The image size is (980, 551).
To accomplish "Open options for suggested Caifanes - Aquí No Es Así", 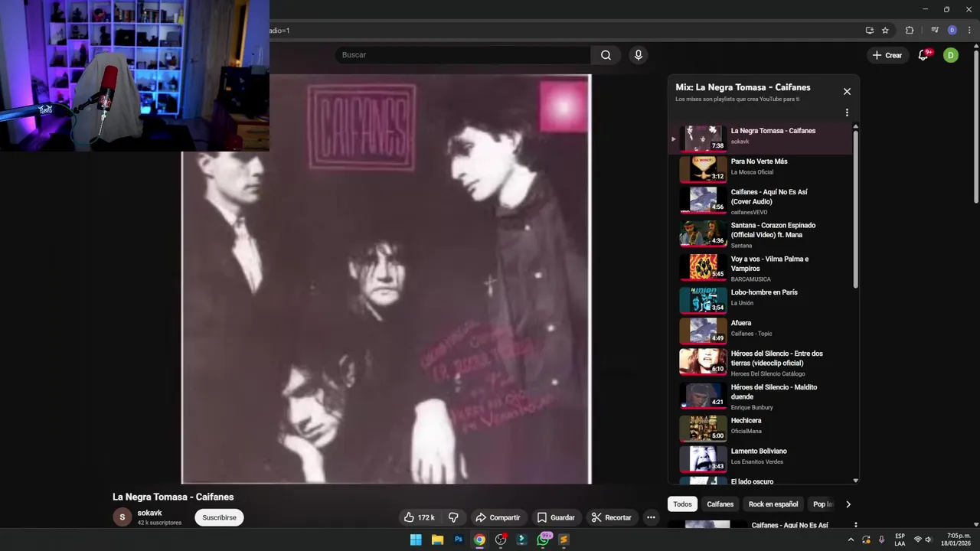I will coord(855,526).
